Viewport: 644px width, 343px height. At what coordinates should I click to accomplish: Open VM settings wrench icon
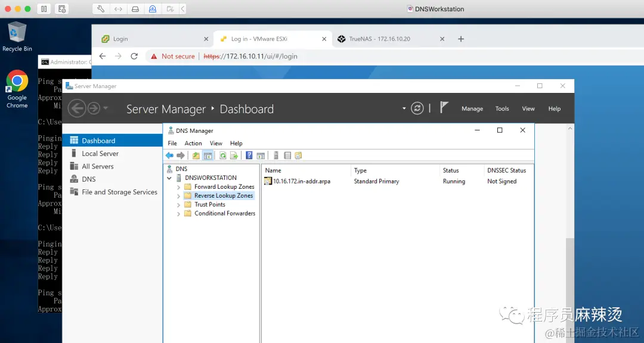pos(101,8)
